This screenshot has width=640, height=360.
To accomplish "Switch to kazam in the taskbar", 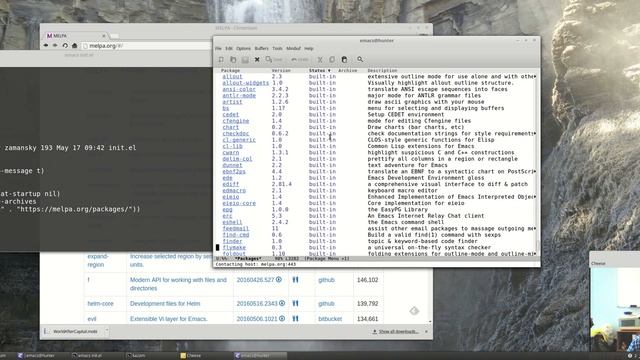I will tap(136, 356).
